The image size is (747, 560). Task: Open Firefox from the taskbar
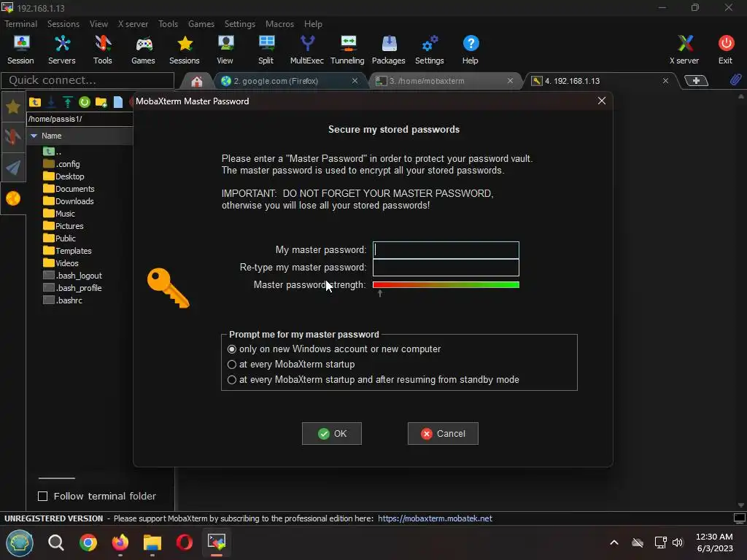click(120, 542)
